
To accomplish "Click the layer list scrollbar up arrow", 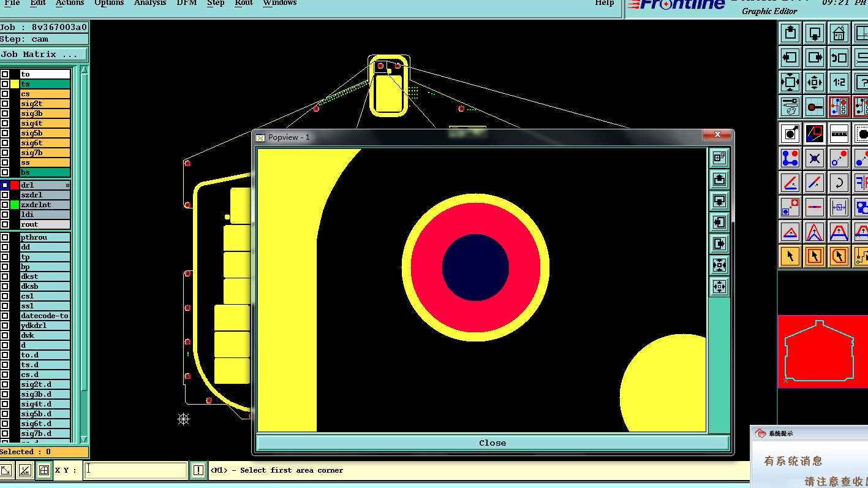I will (85, 71).
